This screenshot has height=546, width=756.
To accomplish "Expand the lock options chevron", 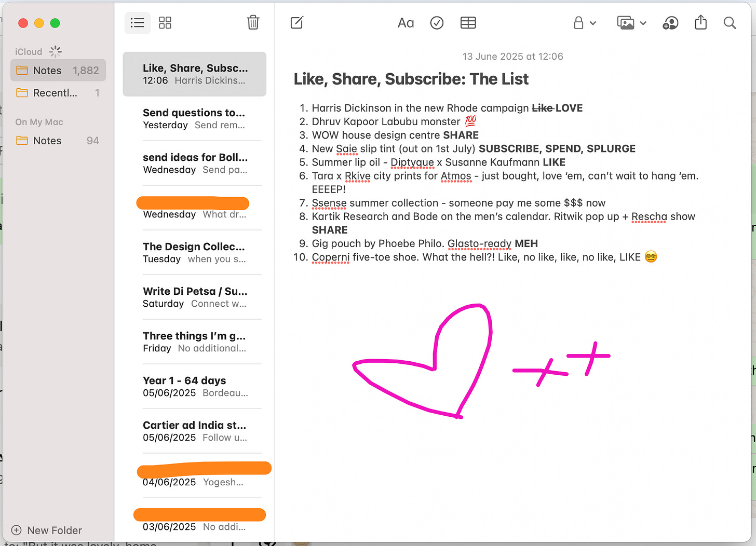I will [593, 23].
